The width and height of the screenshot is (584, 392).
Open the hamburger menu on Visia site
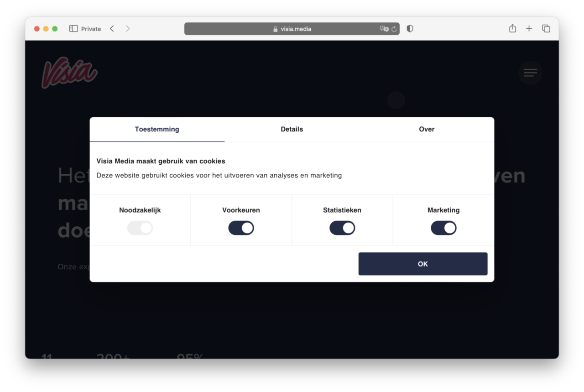pos(530,73)
